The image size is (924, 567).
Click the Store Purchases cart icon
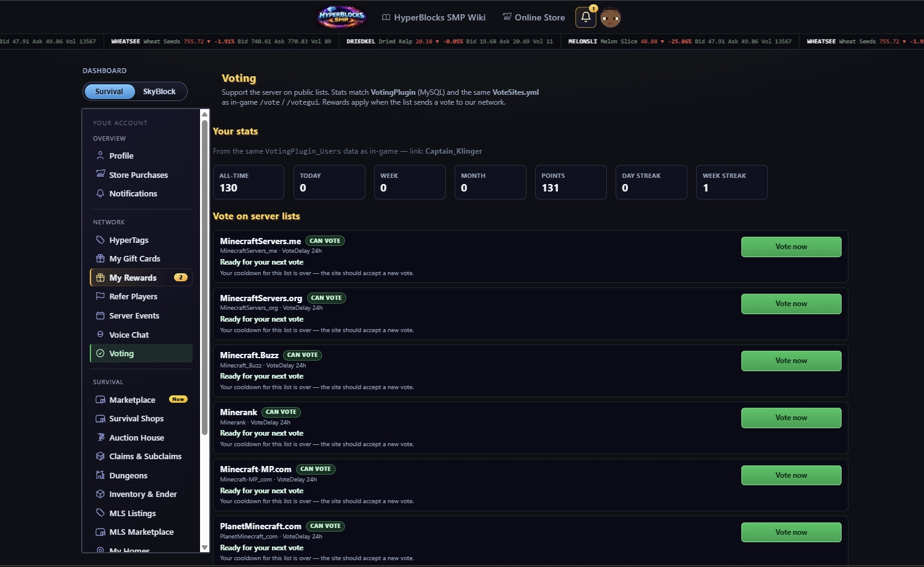point(100,174)
